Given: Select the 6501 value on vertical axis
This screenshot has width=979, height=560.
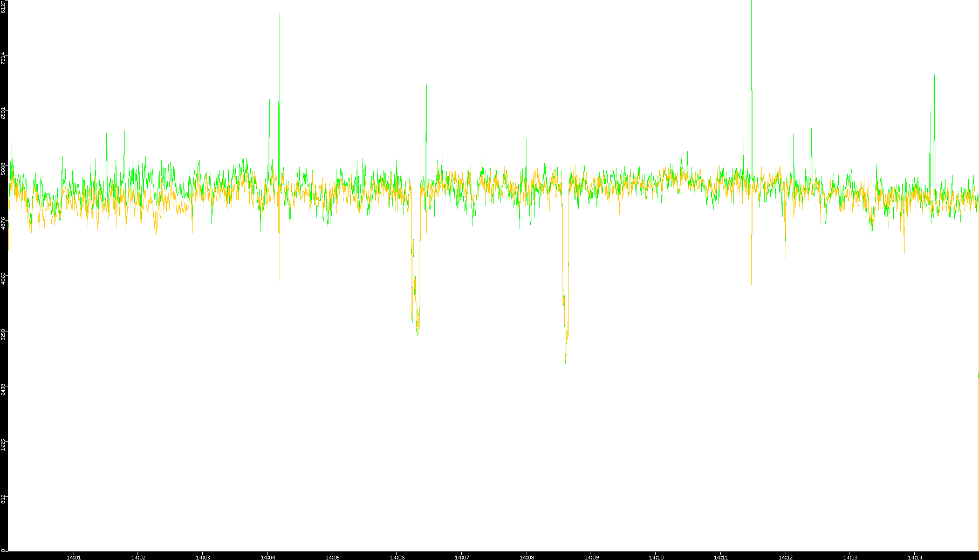Looking at the screenshot, I should point(3,113).
